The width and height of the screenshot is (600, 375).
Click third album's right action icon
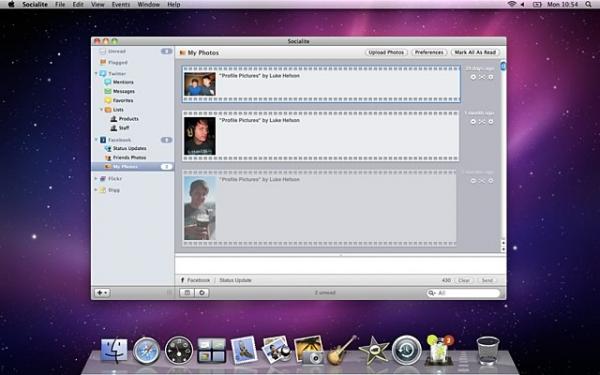(x=491, y=181)
